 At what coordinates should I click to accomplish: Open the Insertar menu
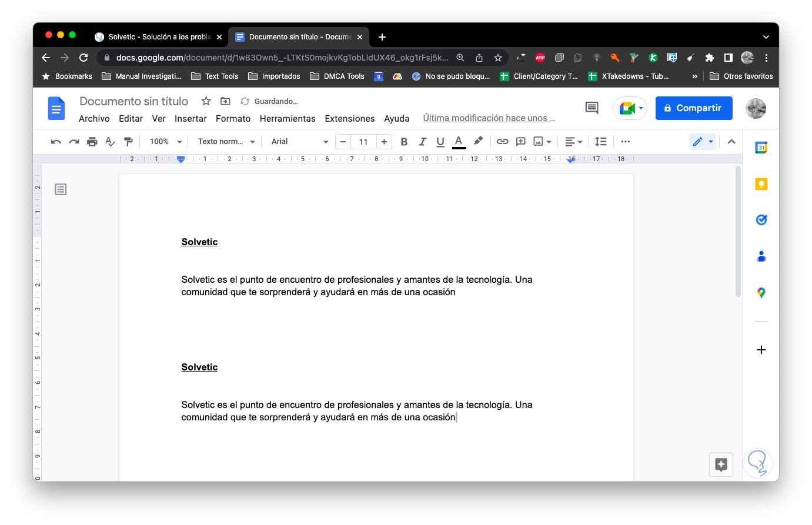pos(191,119)
